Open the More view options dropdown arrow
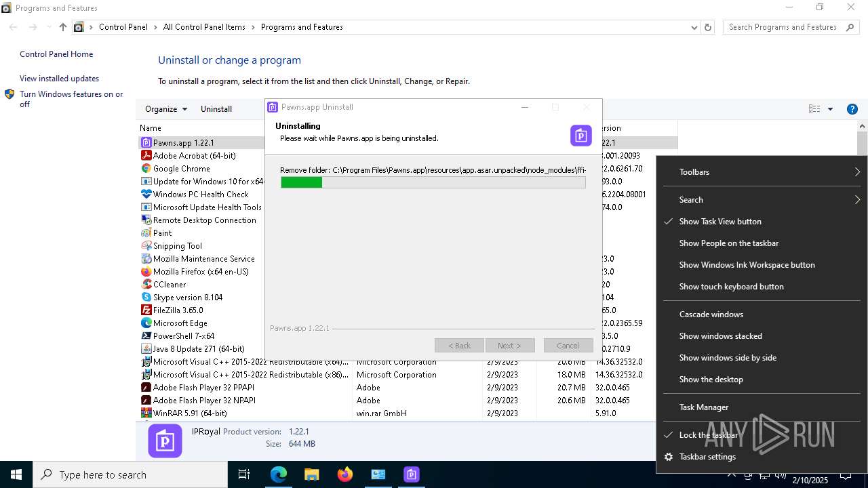Image resolution: width=868 pixels, height=488 pixels. pyautogui.click(x=830, y=109)
